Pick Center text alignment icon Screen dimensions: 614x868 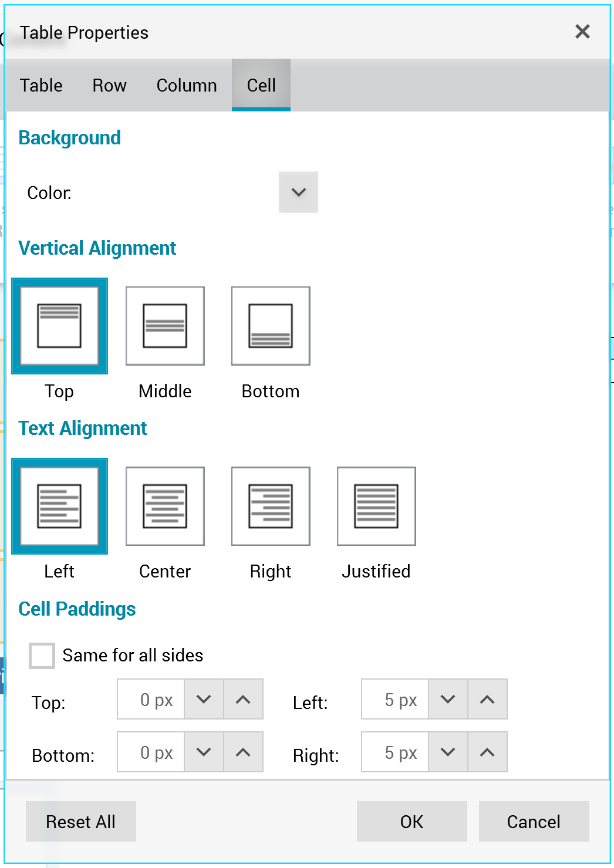click(165, 506)
